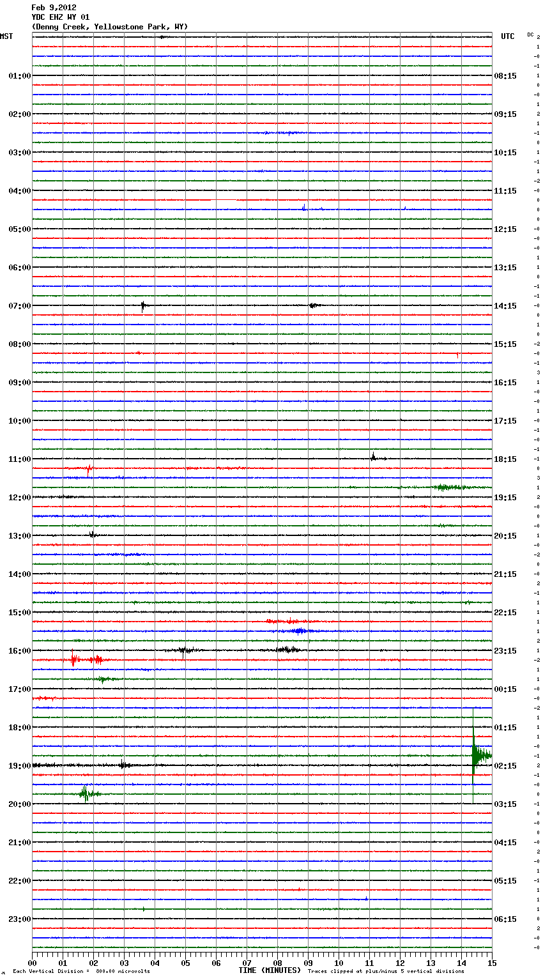The height and width of the screenshot is (980, 543).
Task: Click the MST '23:00' hour label
Action: [19, 919]
